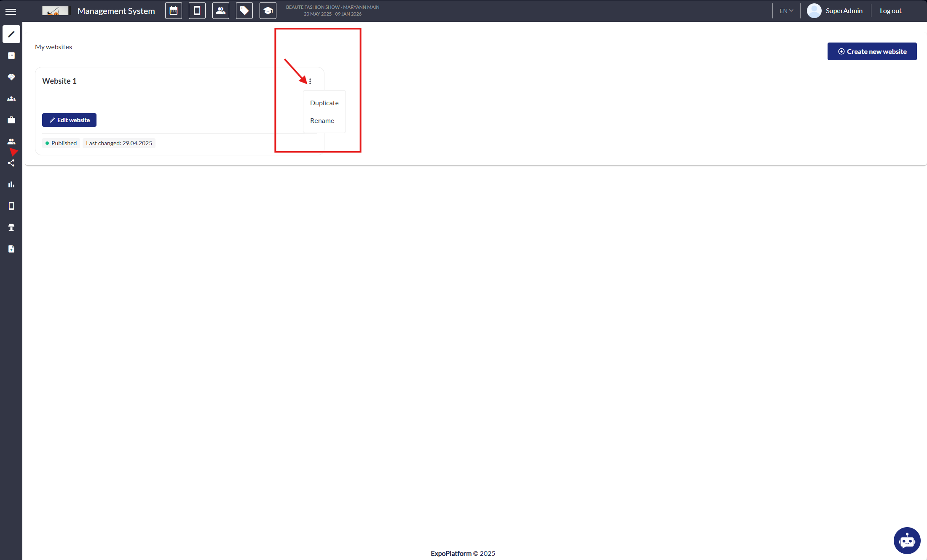Click Create new website button

[872, 51]
